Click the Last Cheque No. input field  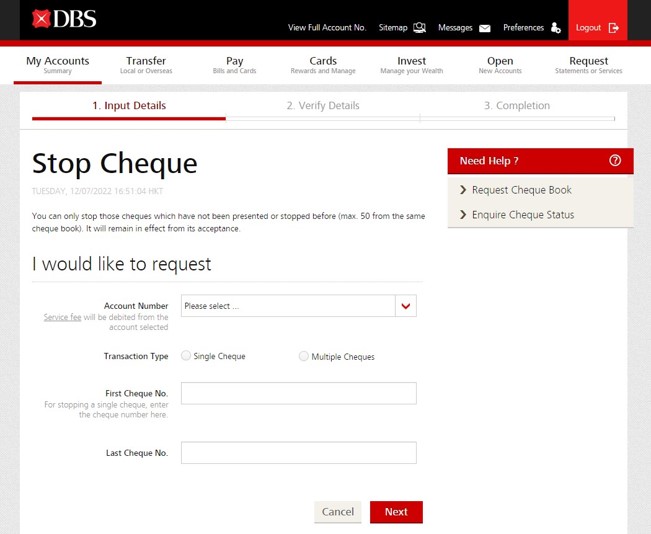(298, 453)
